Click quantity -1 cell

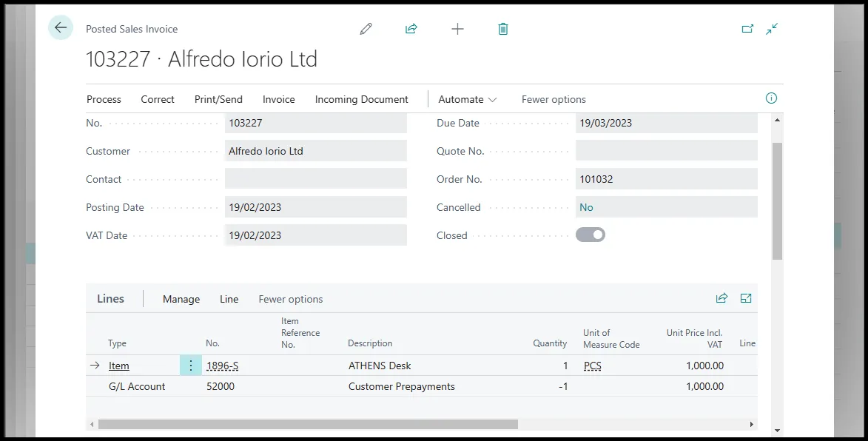tap(563, 386)
